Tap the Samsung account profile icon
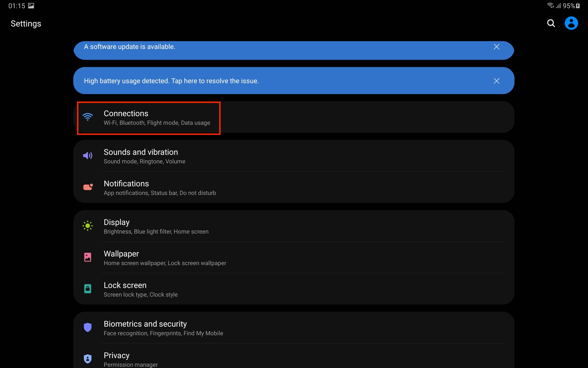Image resolution: width=588 pixels, height=368 pixels. (x=571, y=23)
